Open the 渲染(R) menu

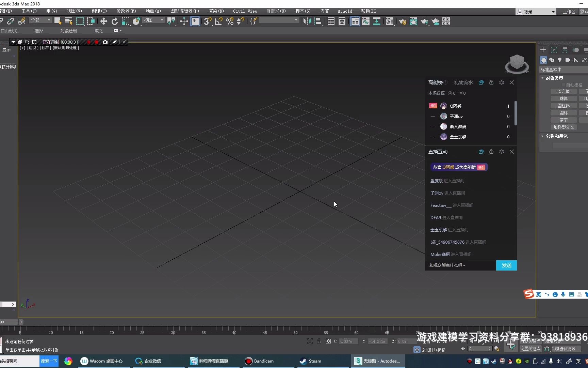pos(216,11)
